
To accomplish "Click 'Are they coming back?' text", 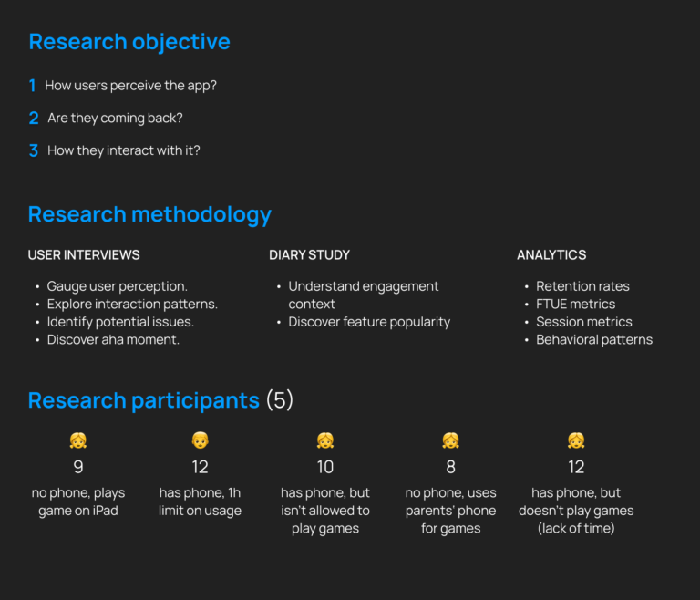I will (x=115, y=118).
